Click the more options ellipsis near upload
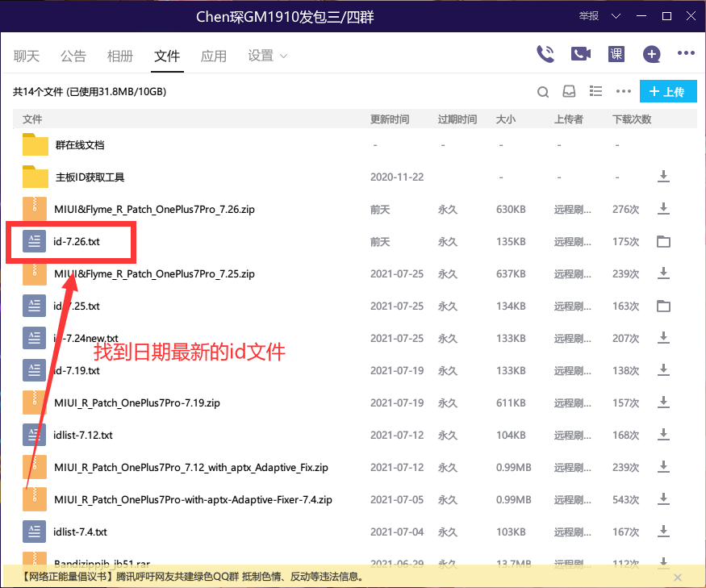 [x=623, y=91]
